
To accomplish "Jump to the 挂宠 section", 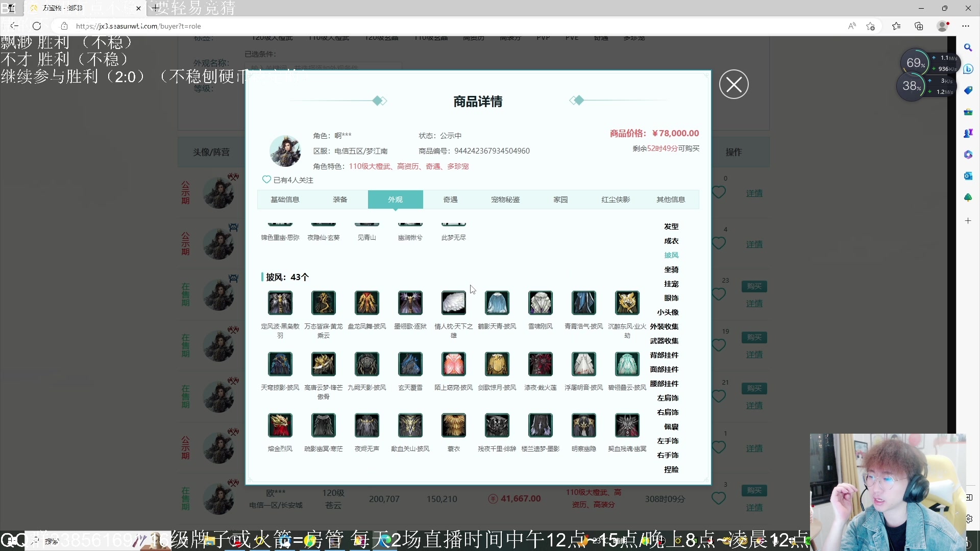I will point(671,284).
